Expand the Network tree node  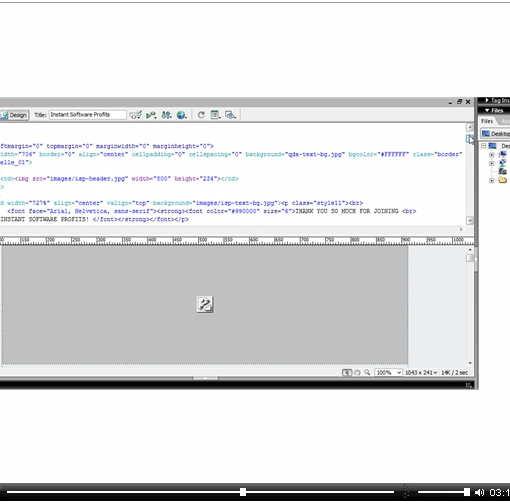(491, 163)
